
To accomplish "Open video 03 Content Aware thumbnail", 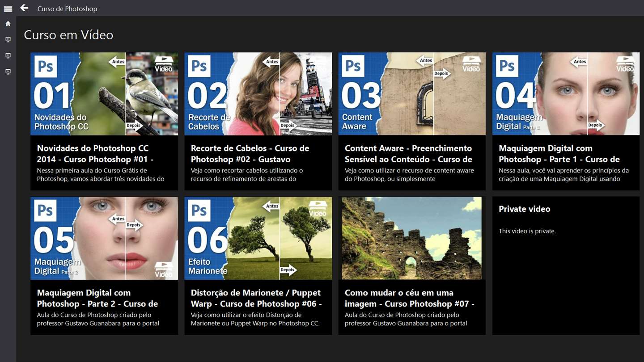I will pyautogui.click(x=412, y=94).
